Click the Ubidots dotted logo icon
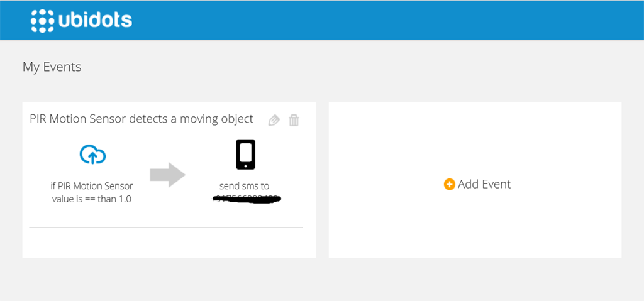The width and height of the screenshot is (644, 301). 43,20
